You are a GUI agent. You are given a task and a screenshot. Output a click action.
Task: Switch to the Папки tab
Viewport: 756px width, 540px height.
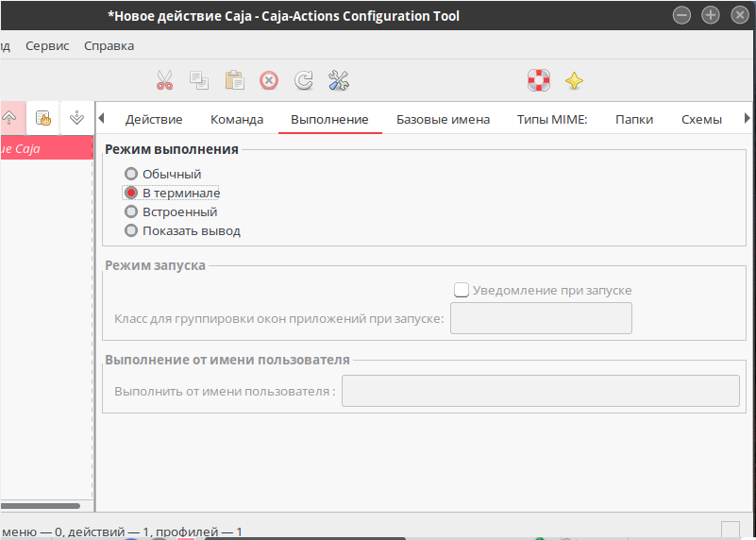[634, 119]
